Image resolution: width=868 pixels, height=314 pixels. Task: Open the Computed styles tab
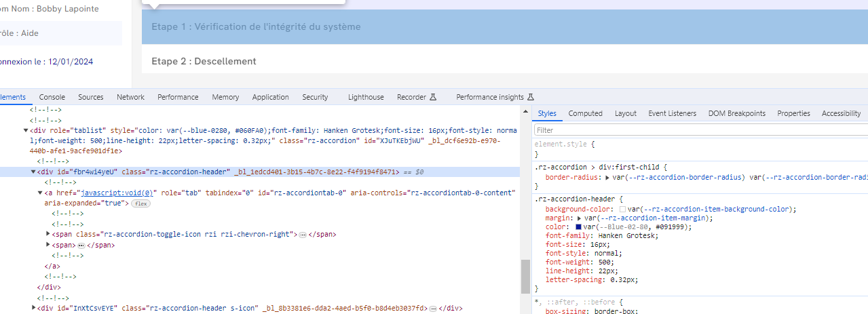pos(585,113)
